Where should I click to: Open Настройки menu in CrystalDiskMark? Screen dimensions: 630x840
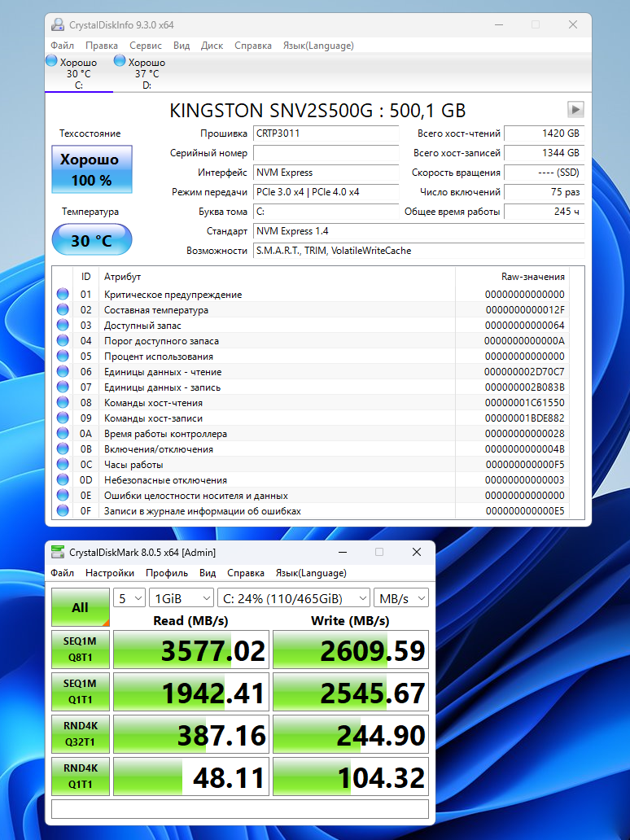click(x=110, y=573)
